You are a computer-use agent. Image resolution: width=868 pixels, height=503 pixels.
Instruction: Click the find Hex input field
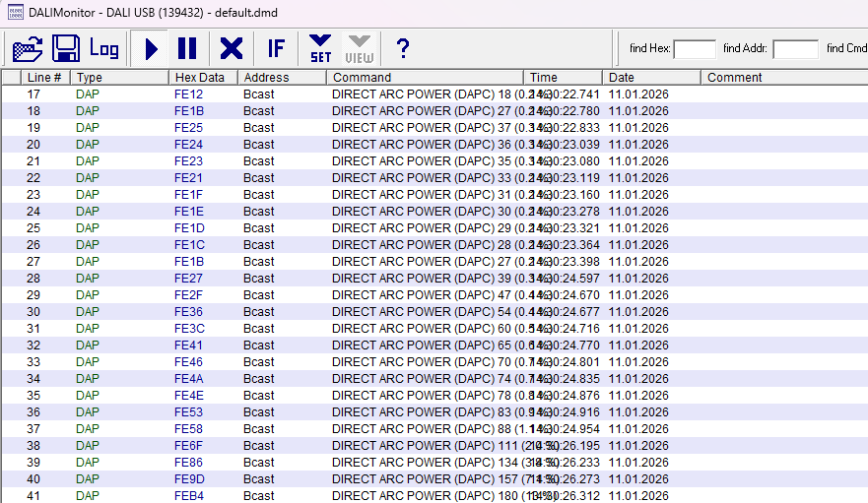pyautogui.click(x=695, y=49)
